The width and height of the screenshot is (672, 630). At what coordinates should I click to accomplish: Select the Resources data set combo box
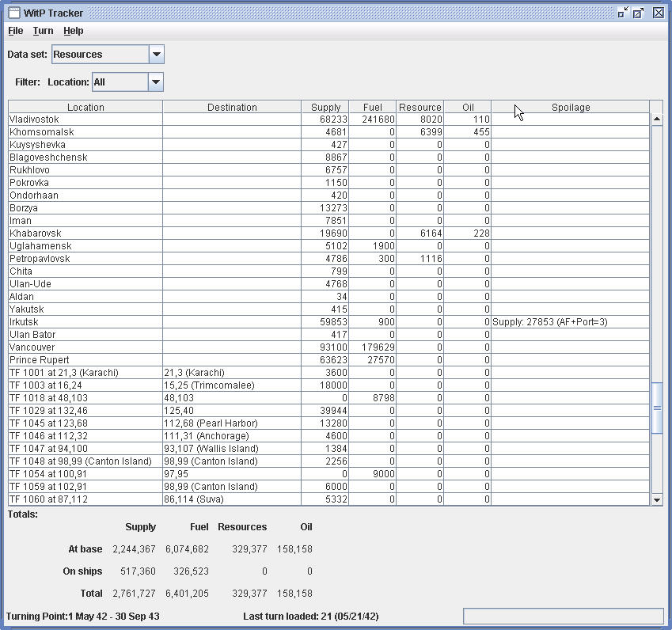tap(108, 55)
